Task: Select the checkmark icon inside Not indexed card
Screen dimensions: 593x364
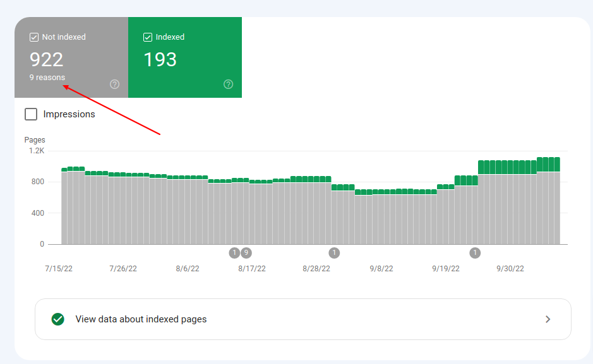Action: click(33, 37)
